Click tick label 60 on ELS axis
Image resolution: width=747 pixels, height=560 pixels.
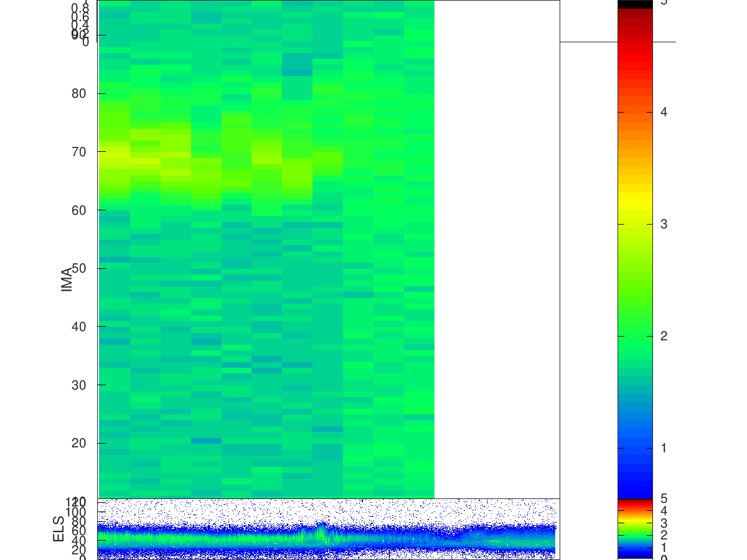click(x=79, y=531)
